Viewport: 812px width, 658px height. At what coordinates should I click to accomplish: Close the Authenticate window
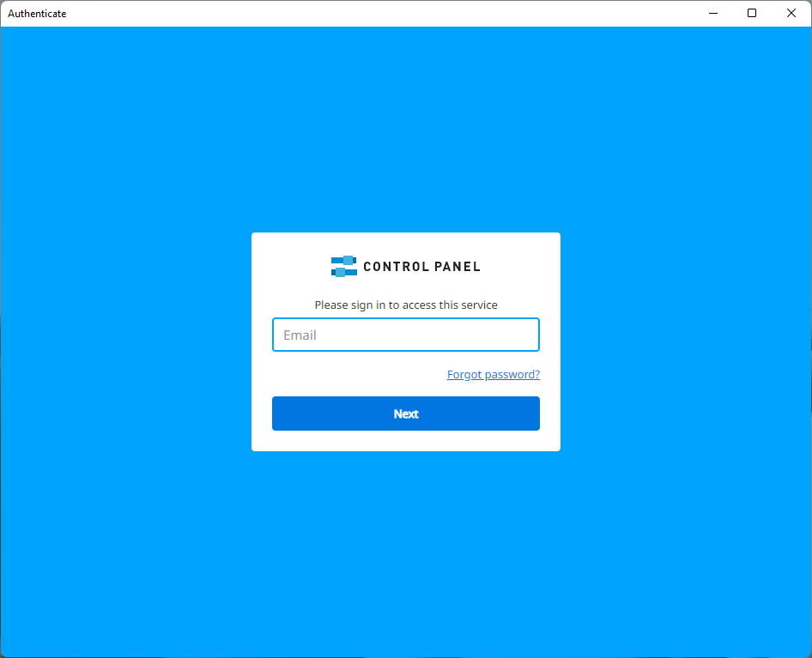point(791,14)
